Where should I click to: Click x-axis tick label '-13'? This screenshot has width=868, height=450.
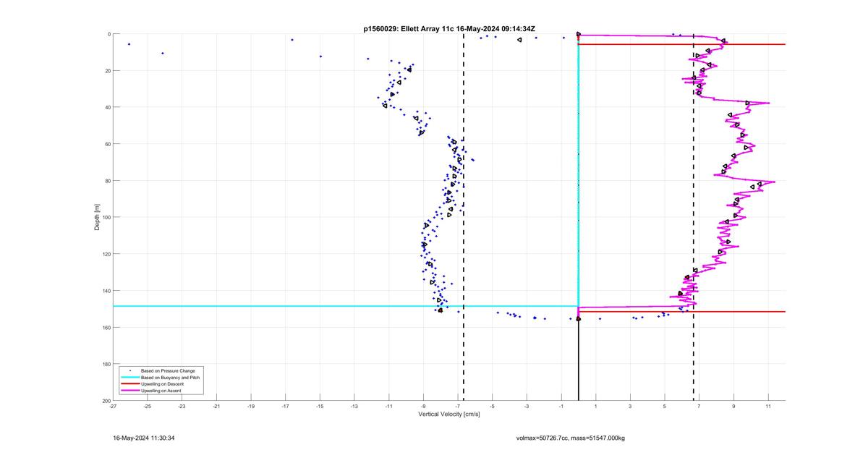tap(354, 407)
